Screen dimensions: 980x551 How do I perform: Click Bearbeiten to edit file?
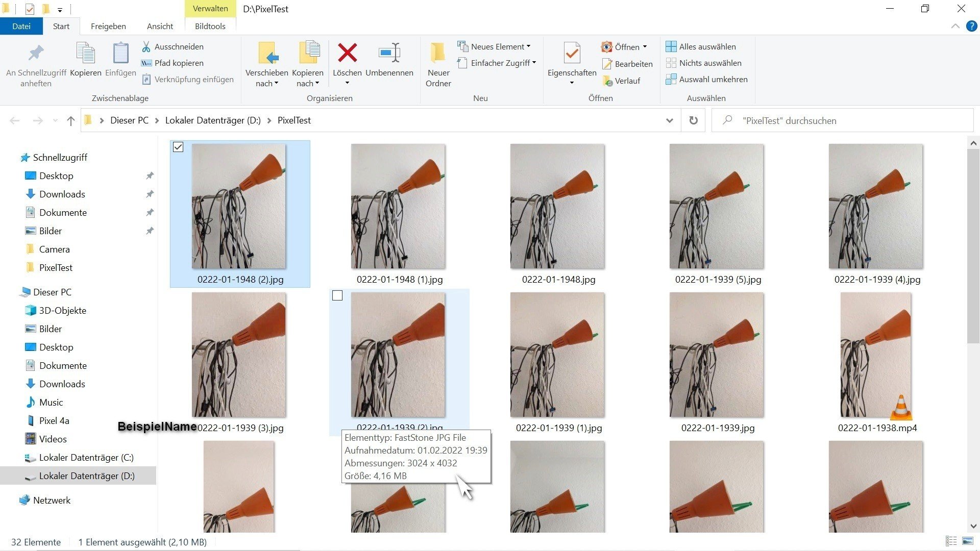click(627, 64)
